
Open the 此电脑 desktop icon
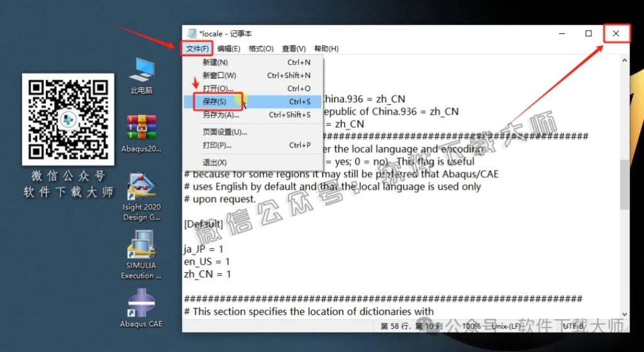pyautogui.click(x=142, y=75)
